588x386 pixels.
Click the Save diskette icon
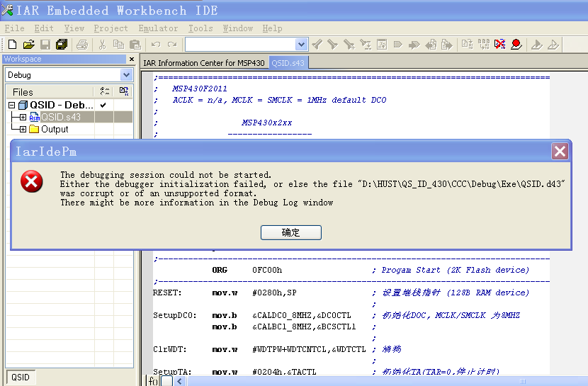click(x=45, y=45)
